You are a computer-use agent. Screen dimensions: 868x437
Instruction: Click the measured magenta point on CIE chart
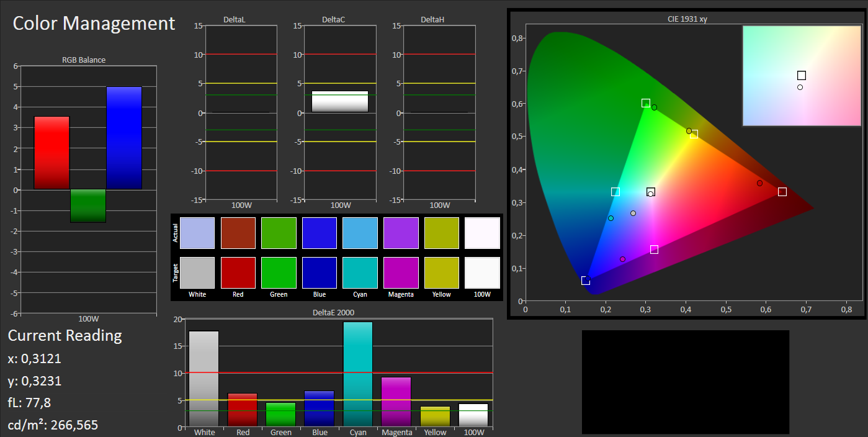[622, 259]
